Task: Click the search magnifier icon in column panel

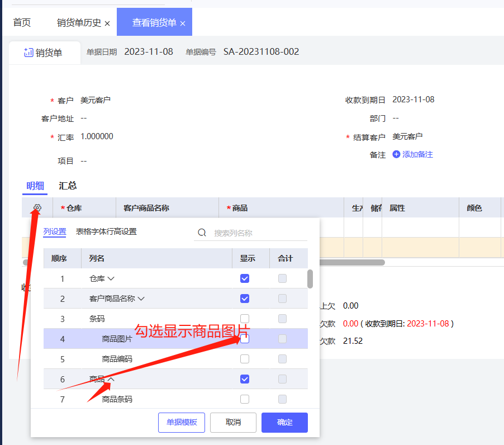Action: (202, 233)
